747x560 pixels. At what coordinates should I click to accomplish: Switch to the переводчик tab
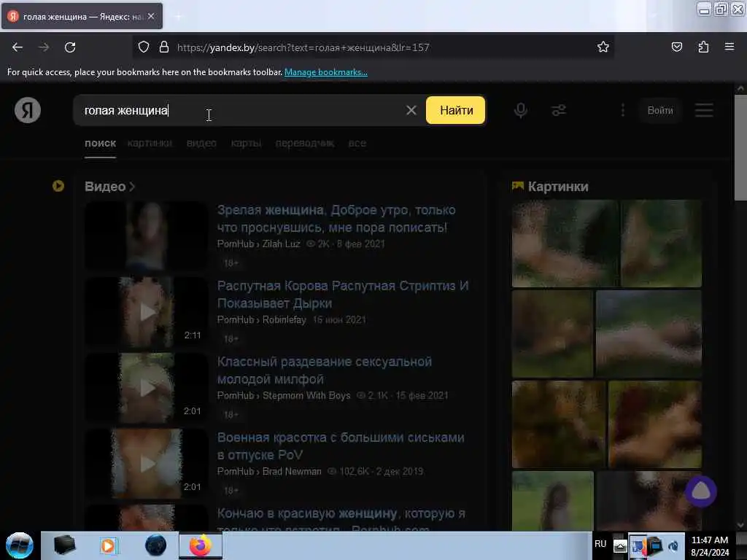click(x=305, y=144)
